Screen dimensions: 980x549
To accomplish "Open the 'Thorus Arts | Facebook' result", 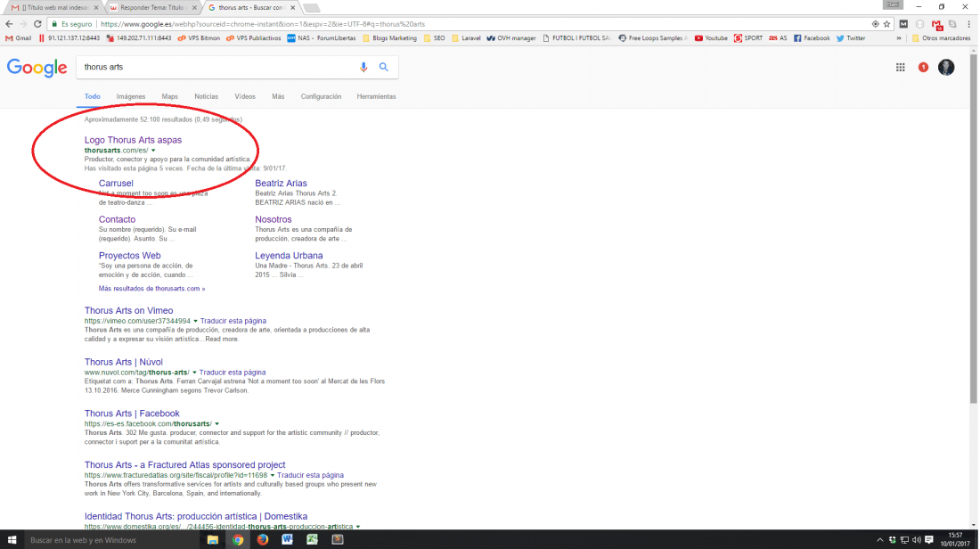I will point(132,414).
